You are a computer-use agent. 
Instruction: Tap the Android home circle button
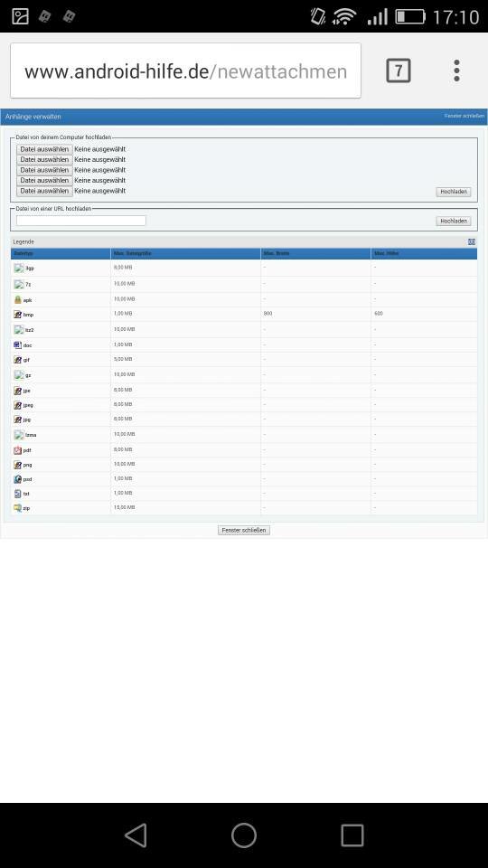(243, 835)
